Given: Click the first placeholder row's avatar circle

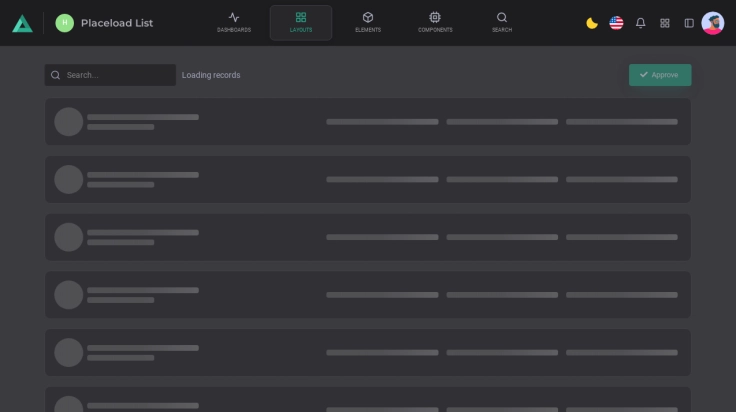Looking at the screenshot, I should 68,122.
